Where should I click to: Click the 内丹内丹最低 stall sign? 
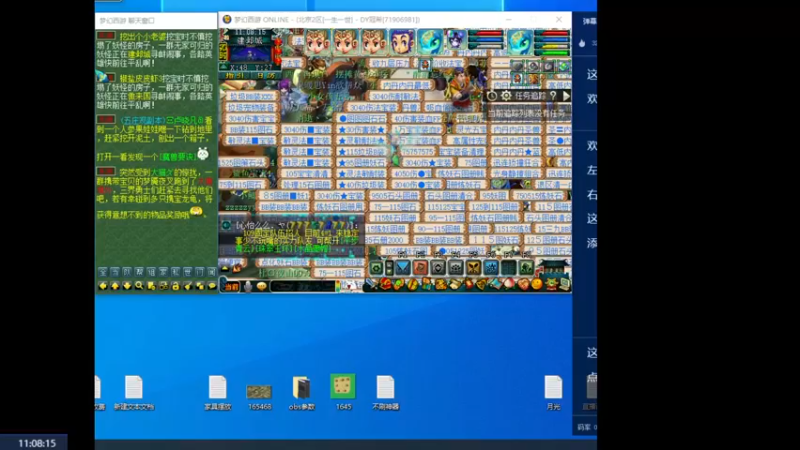406,85
